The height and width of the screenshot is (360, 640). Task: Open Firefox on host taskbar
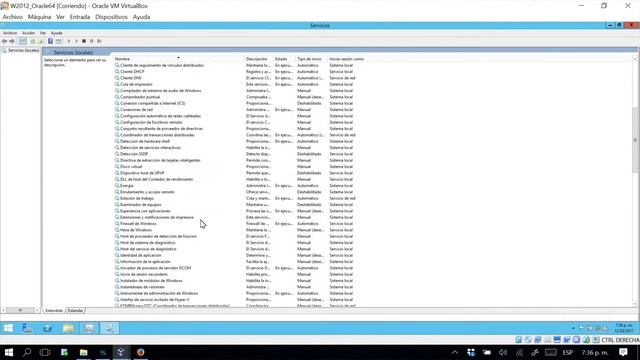[140, 352]
